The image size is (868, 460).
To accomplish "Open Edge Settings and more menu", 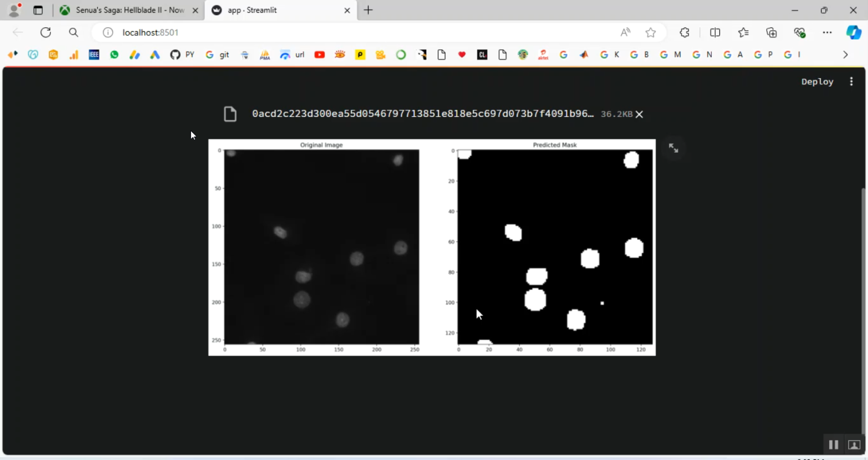I will (x=827, y=32).
